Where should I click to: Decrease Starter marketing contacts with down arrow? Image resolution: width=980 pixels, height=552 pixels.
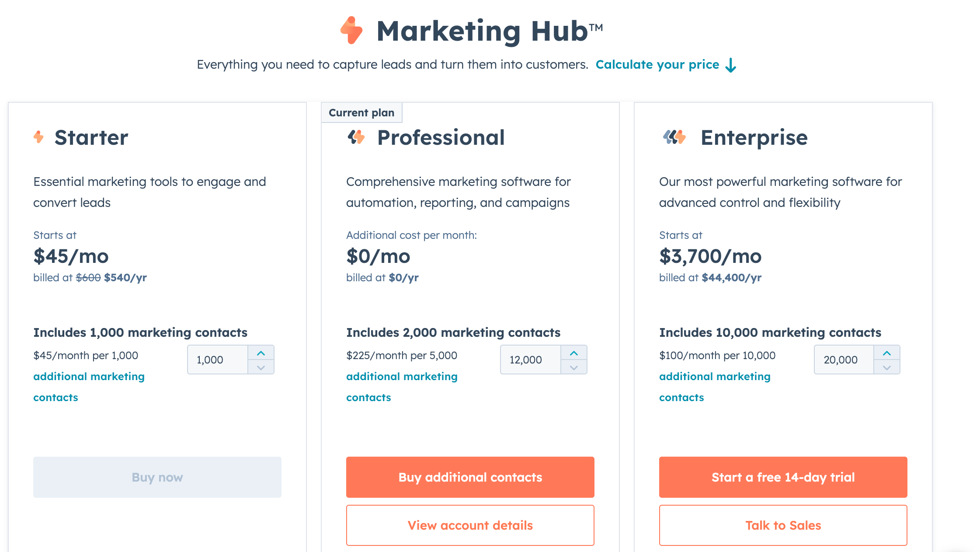pyautogui.click(x=261, y=367)
